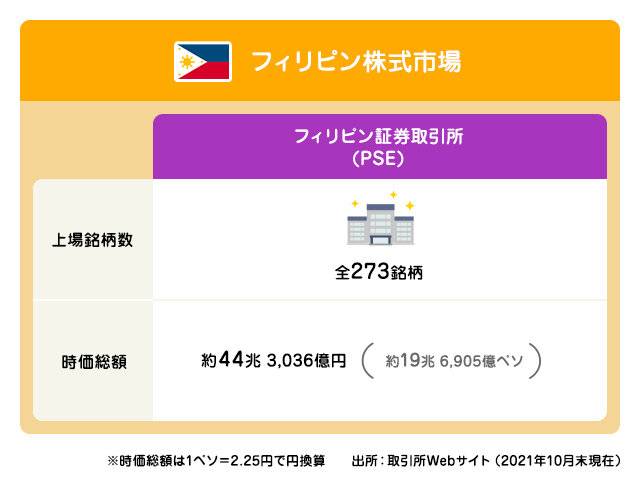Click the Philippine flag icon
This screenshot has width=640, height=488.
[203, 62]
